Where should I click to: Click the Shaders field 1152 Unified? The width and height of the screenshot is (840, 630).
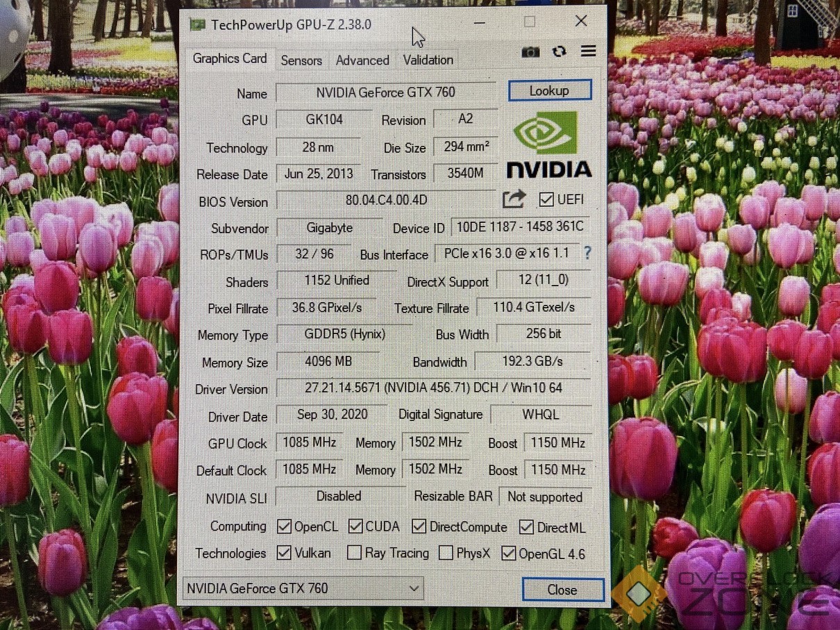[337, 280]
